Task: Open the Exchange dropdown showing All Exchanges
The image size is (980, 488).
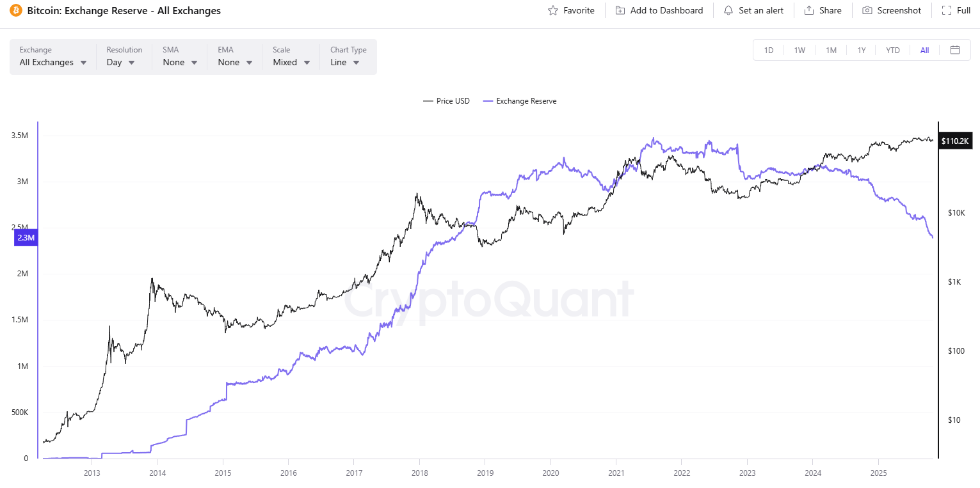Action: 52,62
